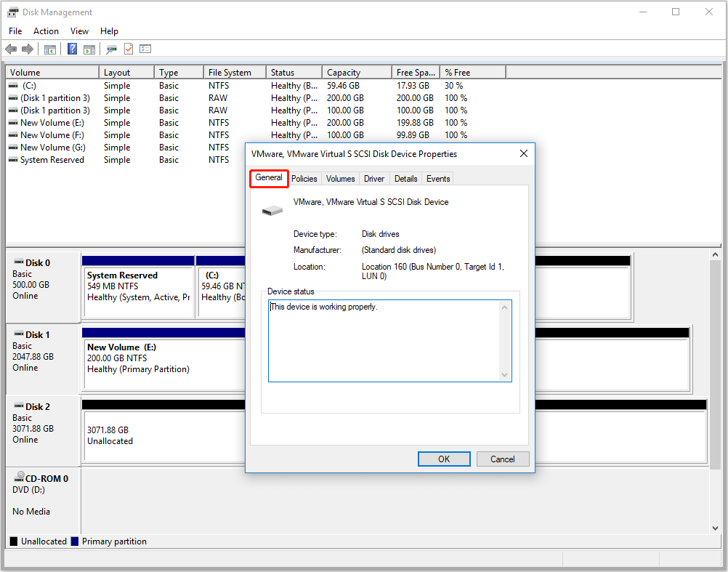The image size is (728, 572).
Task: Click the 'No Media' text under CD-ROM 0
Action: tap(31, 512)
